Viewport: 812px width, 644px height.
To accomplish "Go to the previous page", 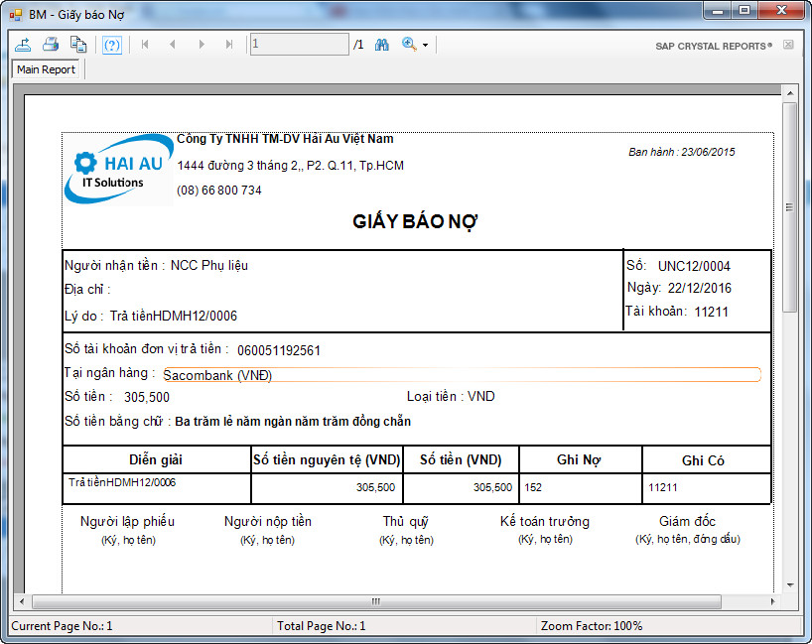I will pyautogui.click(x=173, y=45).
